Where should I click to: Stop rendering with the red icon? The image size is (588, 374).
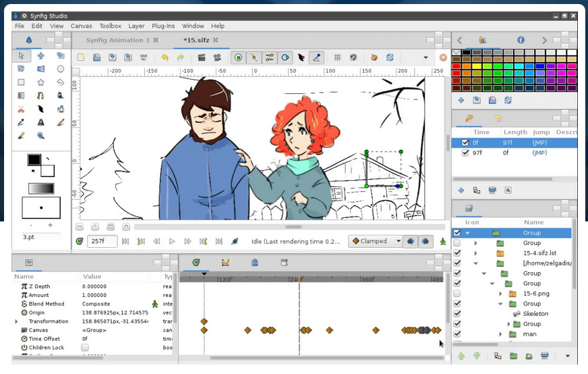(443, 57)
